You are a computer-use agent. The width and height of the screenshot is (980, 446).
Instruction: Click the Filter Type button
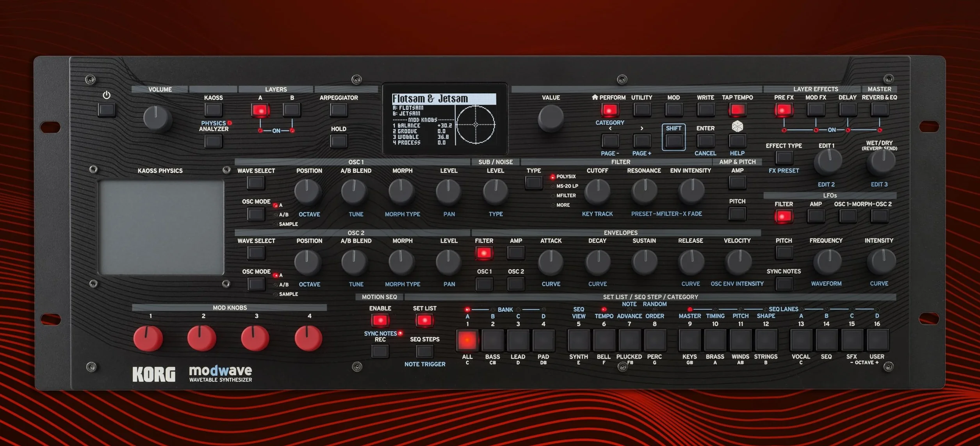point(533,182)
